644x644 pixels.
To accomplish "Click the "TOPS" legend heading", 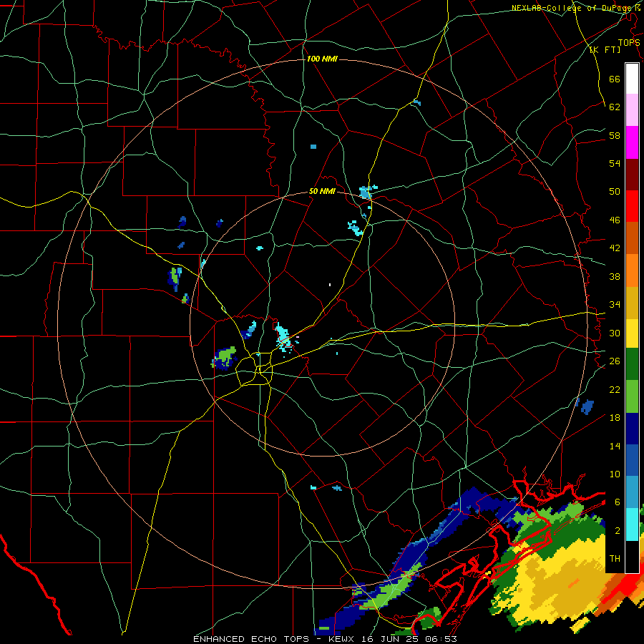I will (x=629, y=42).
